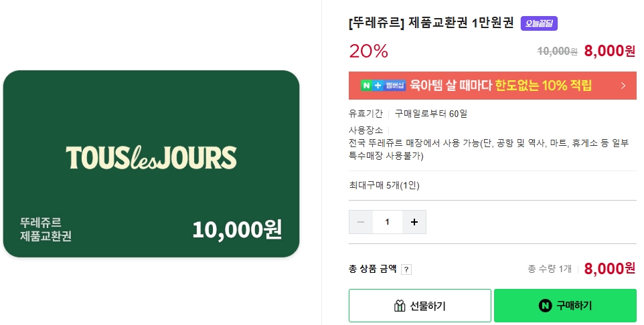The height and width of the screenshot is (325, 644).
Task: Click the total 8,000원 amount near 총 수량
Action: pyautogui.click(x=609, y=269)
